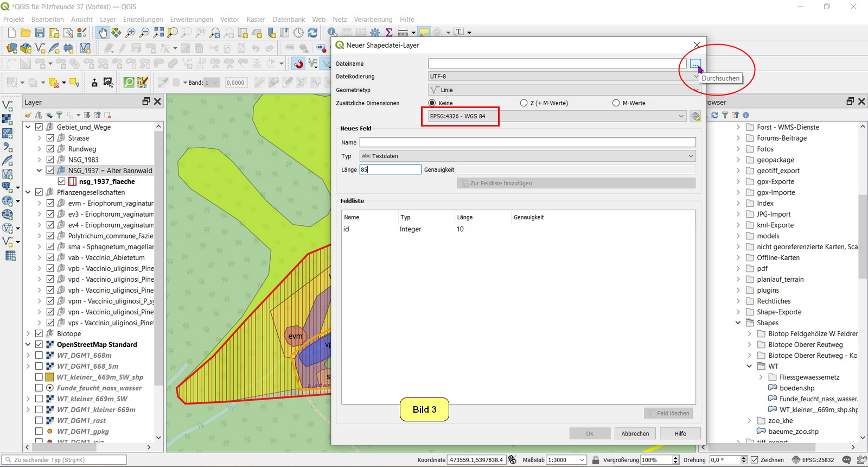Click the filter legend funnel in Layer panel
This screenshot has height=467, width=868.
(x=59, y=115)
